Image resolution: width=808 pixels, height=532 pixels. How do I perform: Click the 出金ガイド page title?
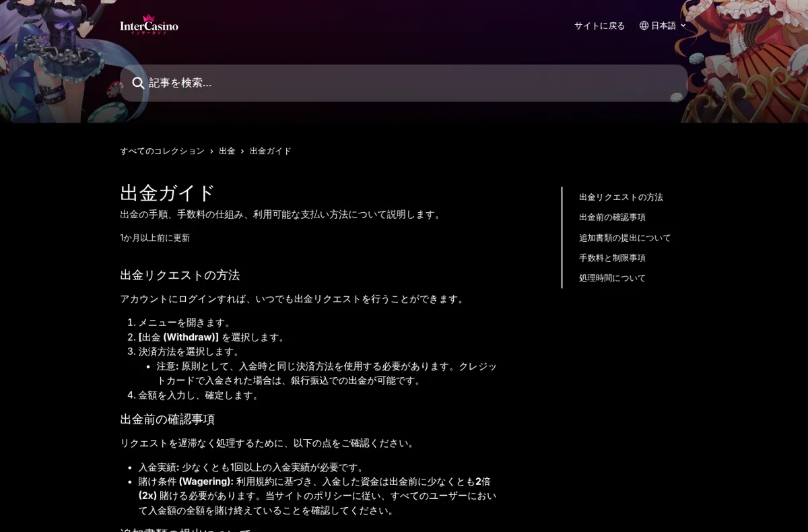(x=168, y=193)
